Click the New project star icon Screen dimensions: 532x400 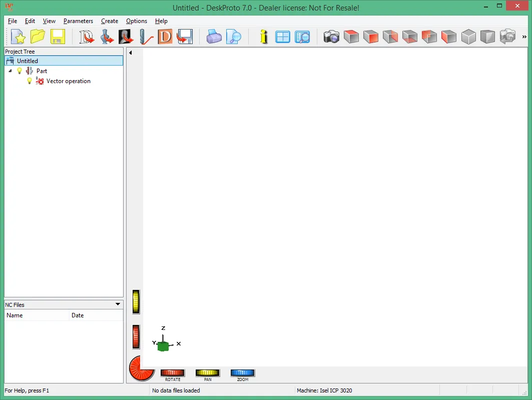click(x=18, y=37)
